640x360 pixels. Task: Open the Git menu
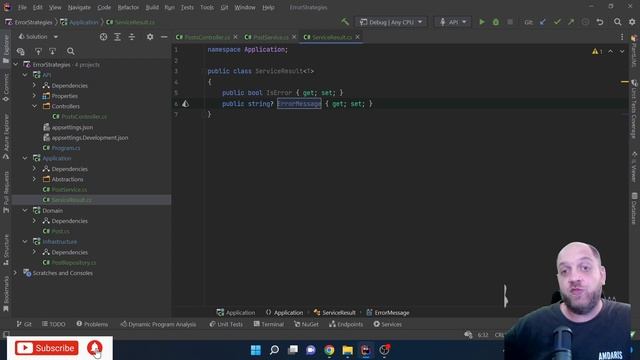coord(224,7)
